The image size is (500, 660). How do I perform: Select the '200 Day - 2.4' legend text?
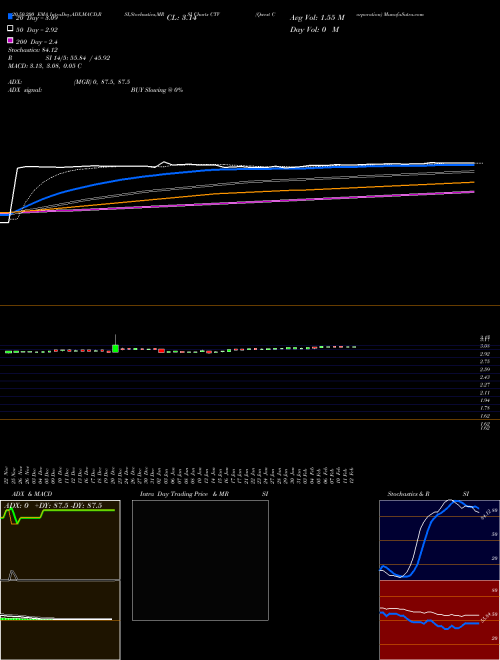click(37, 42)
